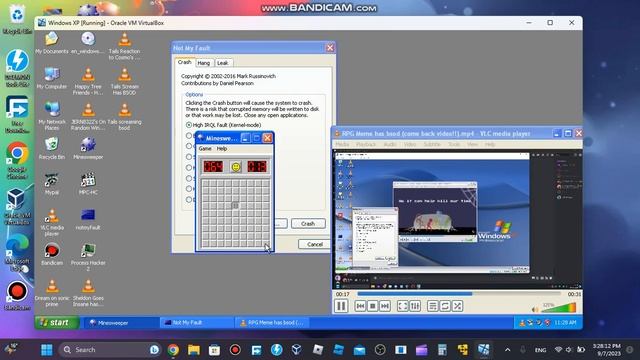Adjust the VLC volume slider

tap(559, 308)
